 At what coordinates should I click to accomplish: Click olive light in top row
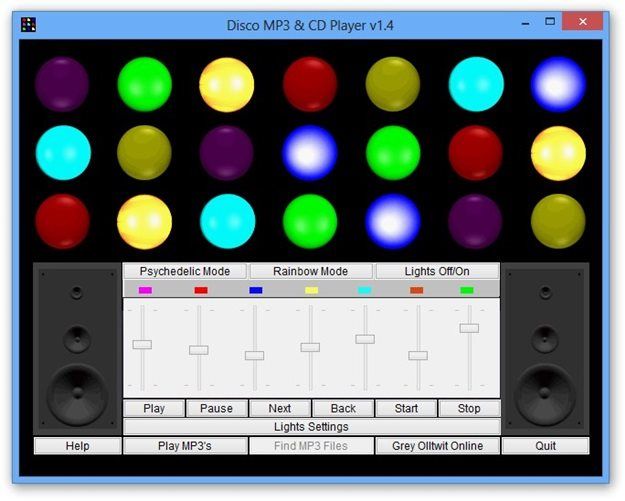point(393,84)
